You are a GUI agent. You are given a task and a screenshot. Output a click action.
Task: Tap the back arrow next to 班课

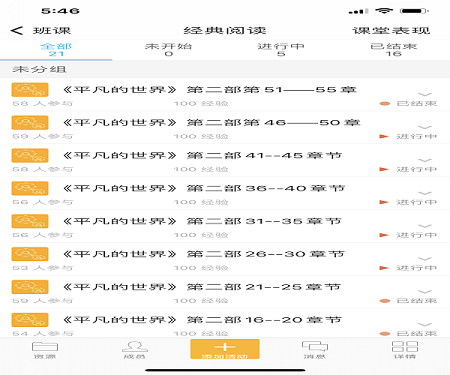click(17, 31)
